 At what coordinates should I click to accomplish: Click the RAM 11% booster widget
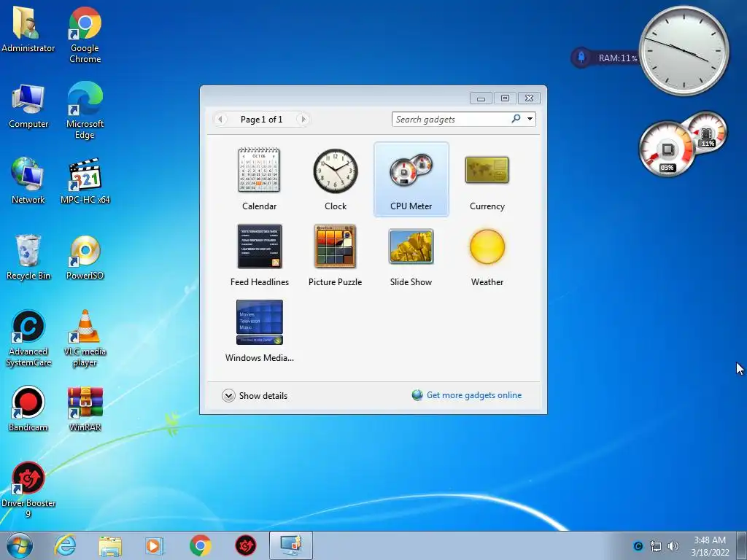point(605,58)
